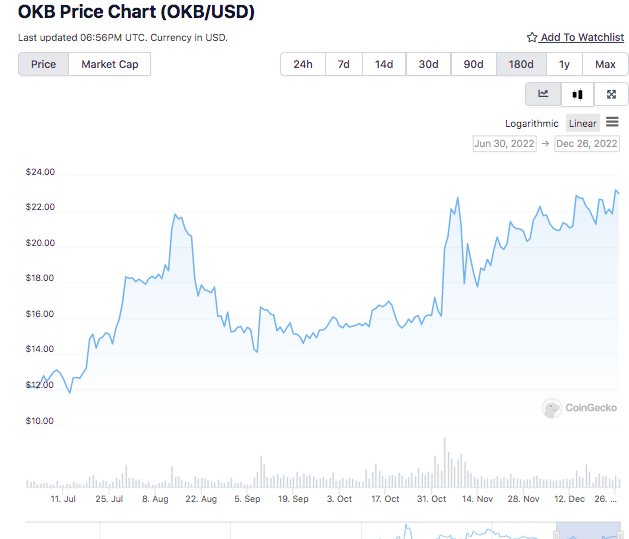Click the $24.00 axis label

coord(40,172)
